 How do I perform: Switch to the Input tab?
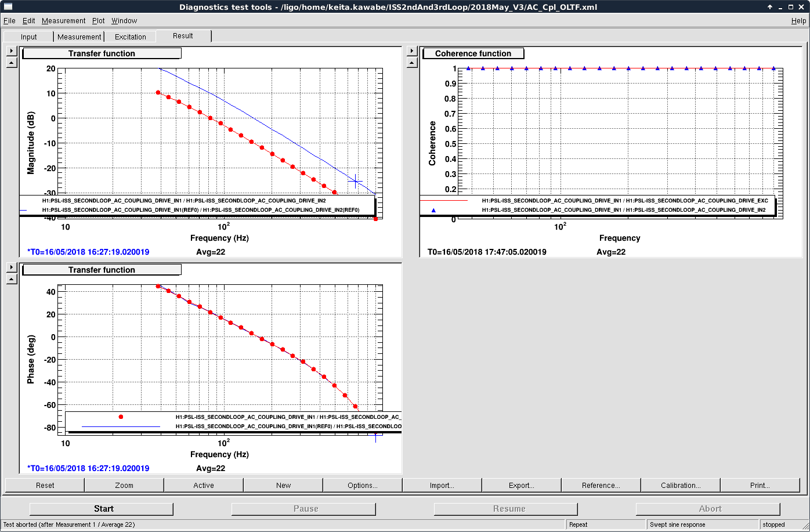[28, 37]
